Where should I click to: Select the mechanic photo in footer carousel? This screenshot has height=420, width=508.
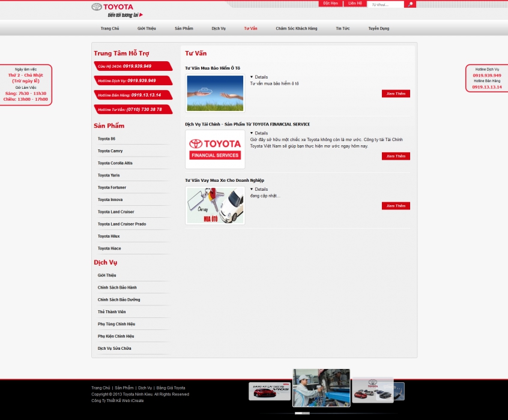point(321,388)
